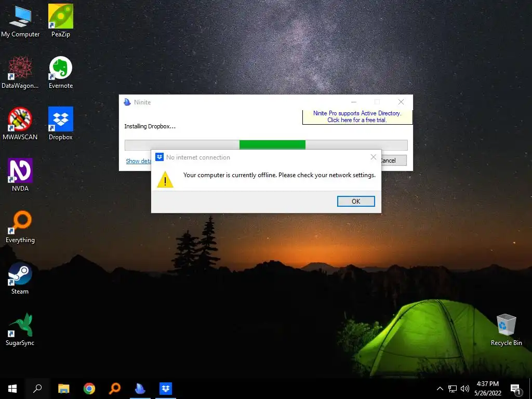
Task: Open File Explorer from taskbar
Action: click(x=63, y=389)
